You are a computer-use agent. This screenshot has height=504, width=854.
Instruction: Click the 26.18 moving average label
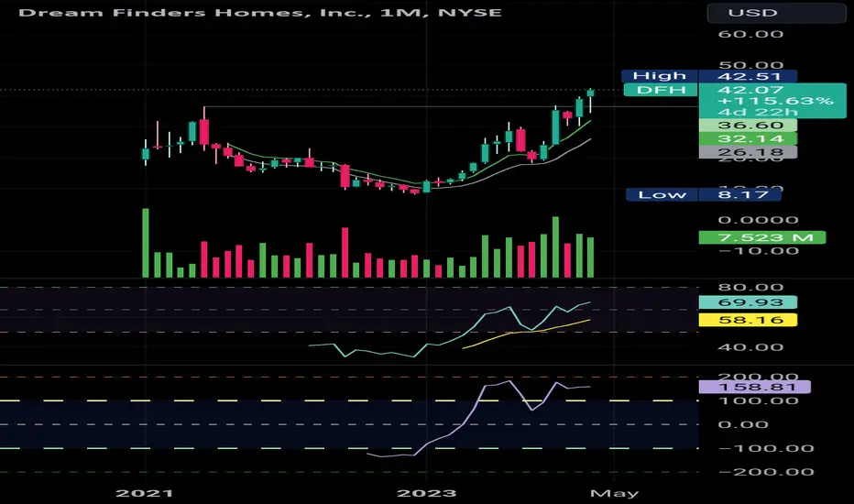click(x=748, y=152)
